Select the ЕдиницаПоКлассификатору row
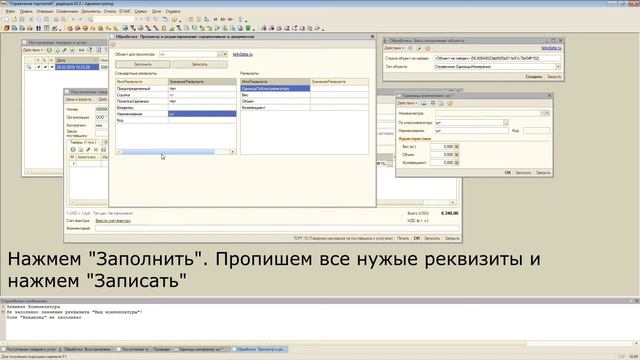Screen dimensions: 640x360 click(304, 88)
